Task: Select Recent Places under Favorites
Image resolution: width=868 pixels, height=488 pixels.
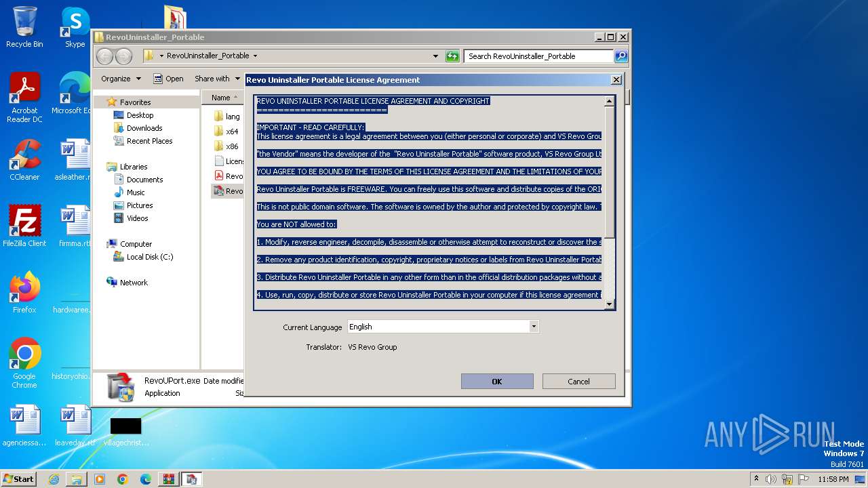Action: tap(149, 141)
